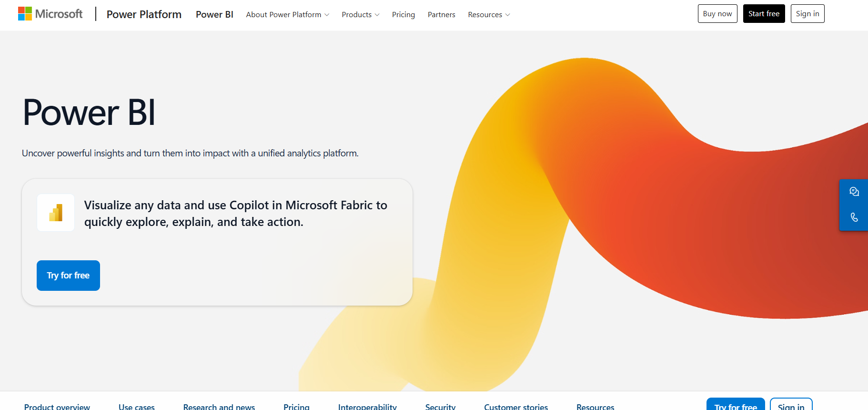
Task: Go to Research and news section tab
Action: click(219, 407)
